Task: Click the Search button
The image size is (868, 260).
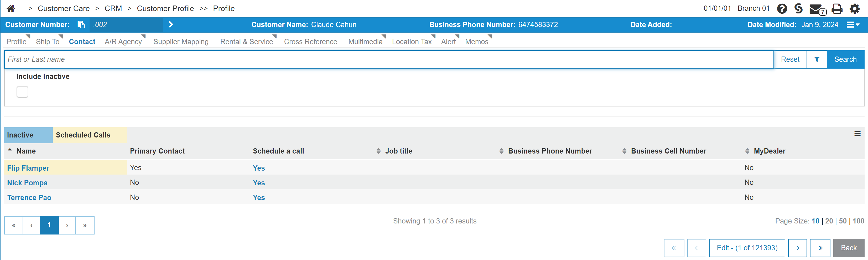Action: click(x=845, y=59)
